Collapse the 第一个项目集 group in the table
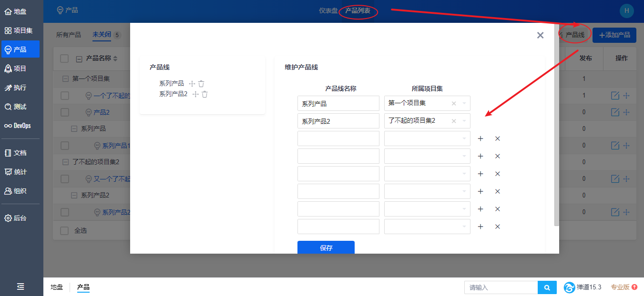Screen dimensions: 644x296 tap(65, 79)
